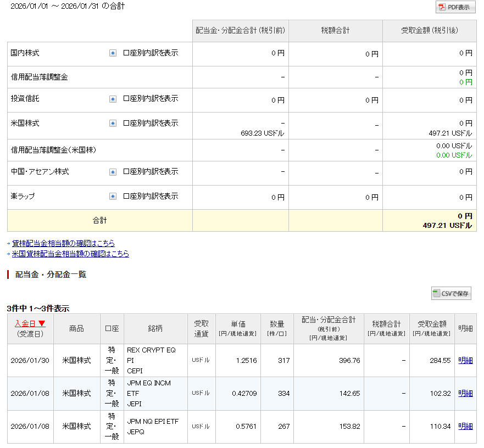This screenshot has height=448, width=484.
Task: Expand 投資信託 account breakdown plus icon
Action: point(113,99)
